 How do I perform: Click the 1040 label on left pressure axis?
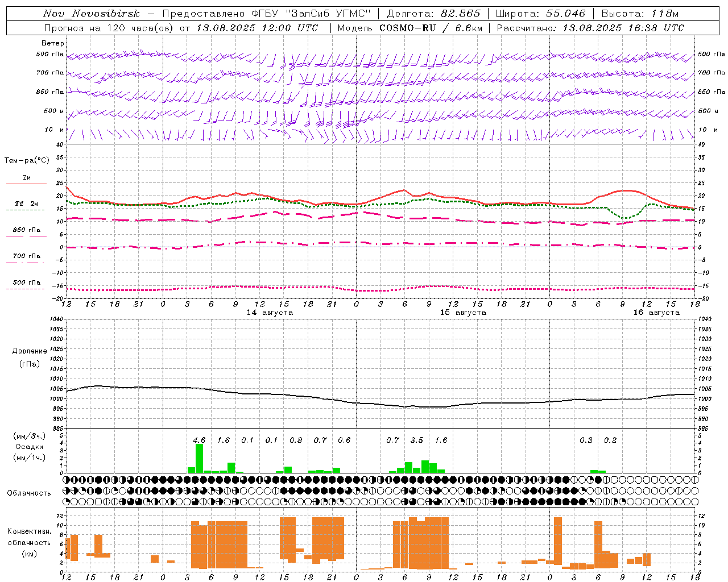pyautogui.click(x=56, y=319)
